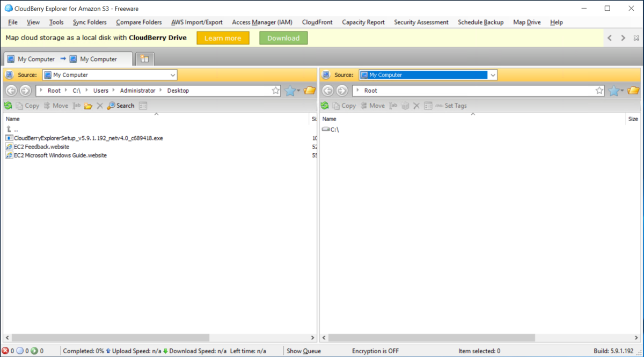Open the Security Assessment menu

pyautogui.click(x=421, y=22)
